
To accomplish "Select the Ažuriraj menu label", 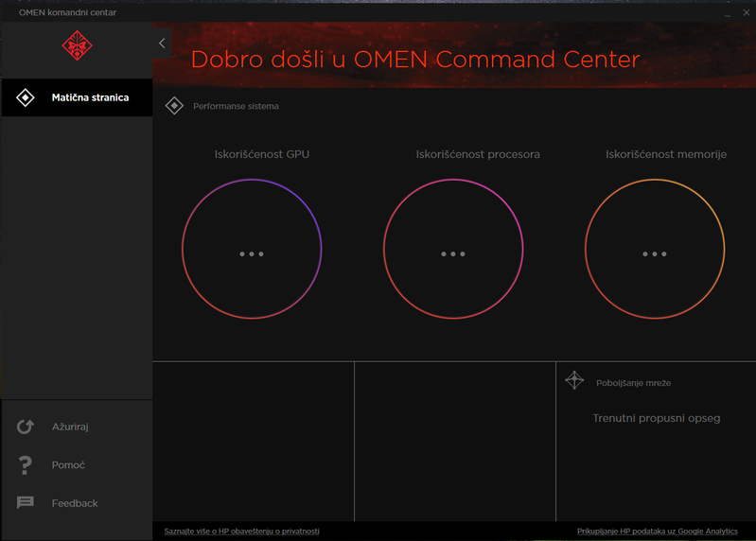I will point(70,427).
